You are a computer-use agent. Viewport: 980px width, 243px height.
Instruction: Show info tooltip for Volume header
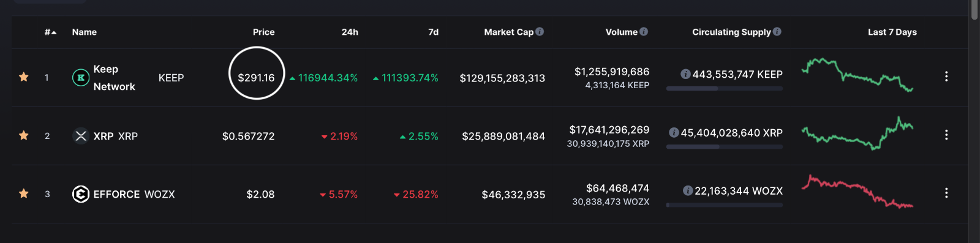click(x=644, y=32)
